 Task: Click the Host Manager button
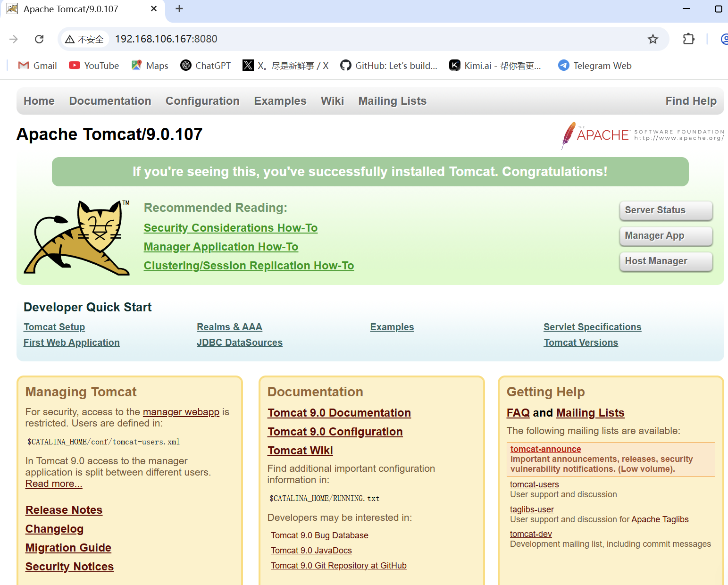pos(666,261)
